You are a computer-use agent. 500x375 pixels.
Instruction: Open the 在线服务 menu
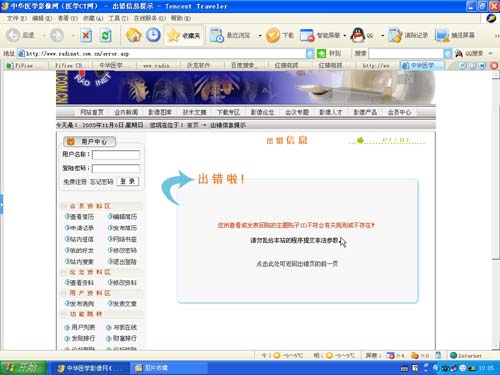coord(150,18)
